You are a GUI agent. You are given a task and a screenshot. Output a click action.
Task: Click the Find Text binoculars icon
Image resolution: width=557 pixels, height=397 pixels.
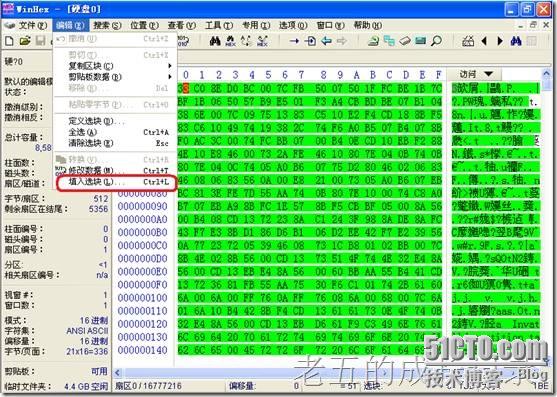click(215, 41)
